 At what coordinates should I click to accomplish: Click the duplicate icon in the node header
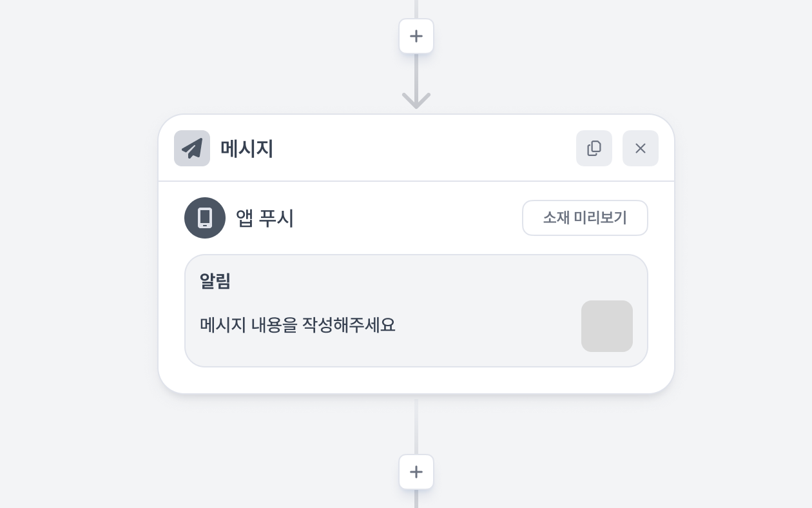coord(594,148)
